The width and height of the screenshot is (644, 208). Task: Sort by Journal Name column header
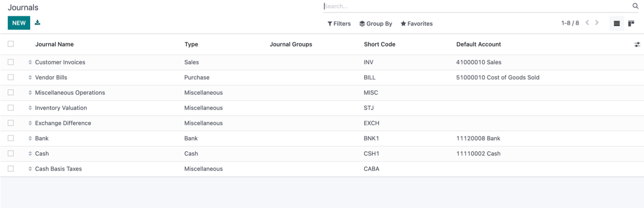coord(55,44)
